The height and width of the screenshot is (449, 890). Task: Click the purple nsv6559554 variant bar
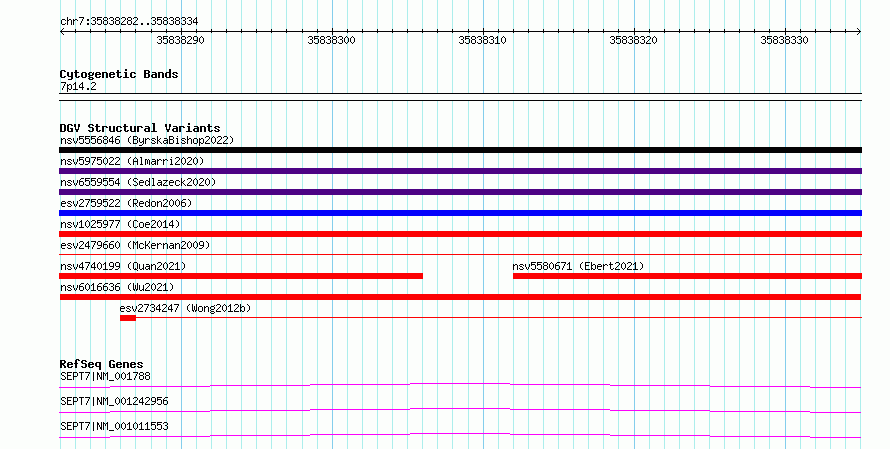(x=460, y=192)
